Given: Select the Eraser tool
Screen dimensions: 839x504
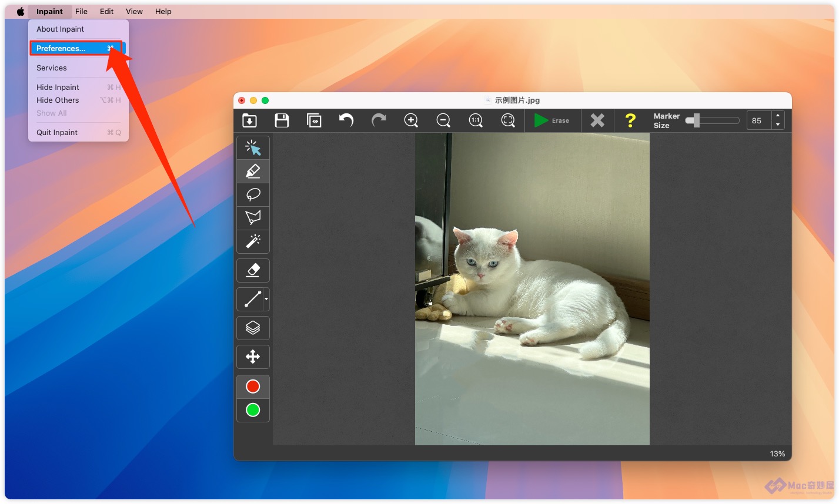Looking at the screenshot, I should 253,270.
